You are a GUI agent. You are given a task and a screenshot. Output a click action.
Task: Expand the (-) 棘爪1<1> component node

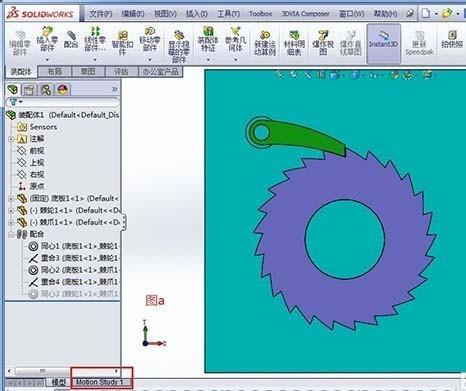tap(11, 222)
